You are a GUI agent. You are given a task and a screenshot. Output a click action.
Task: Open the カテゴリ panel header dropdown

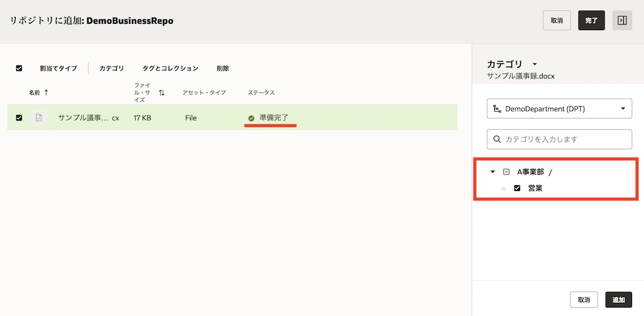pos(535,64)
